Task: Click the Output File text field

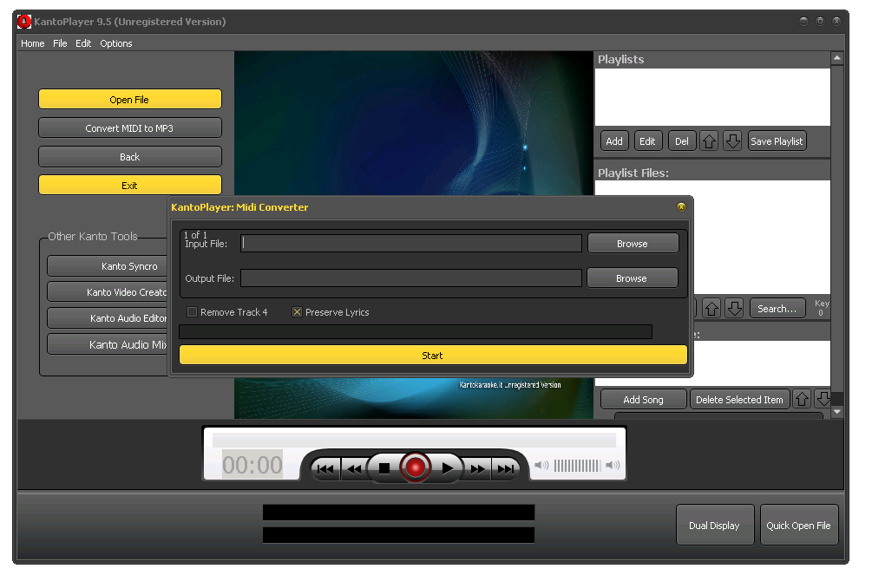Action: point(411,278)
